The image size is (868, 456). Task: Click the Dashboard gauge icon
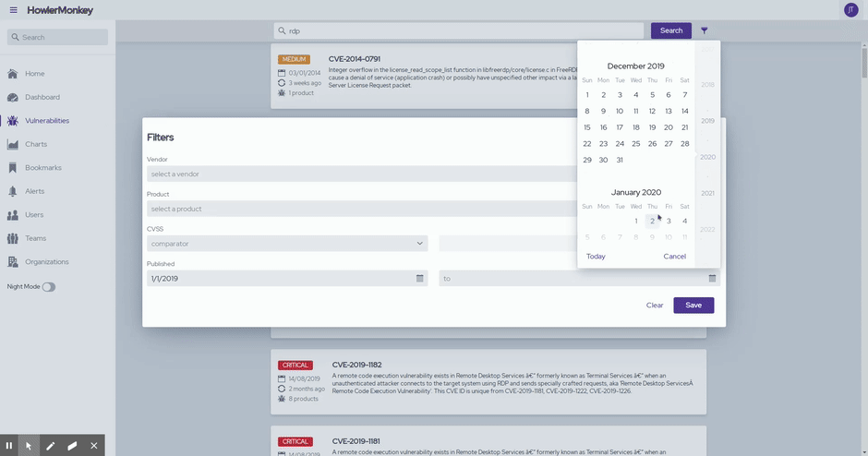(x=13, y=97)
